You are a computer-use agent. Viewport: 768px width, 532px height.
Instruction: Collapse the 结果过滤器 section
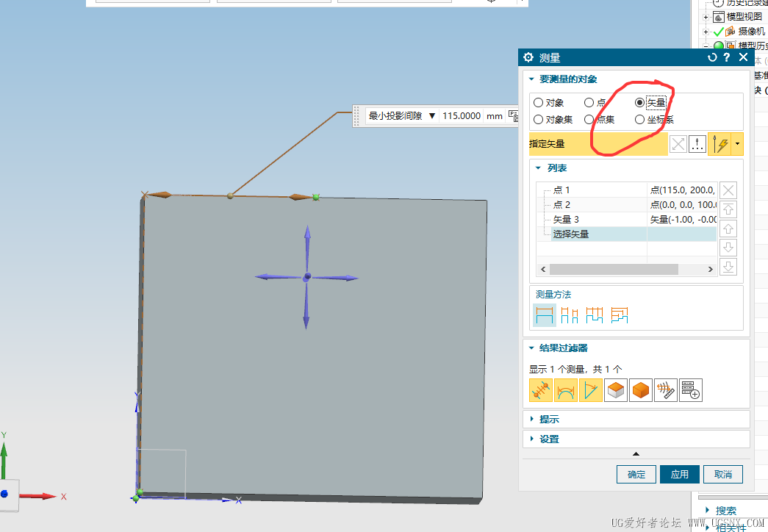tap(531, 348)
